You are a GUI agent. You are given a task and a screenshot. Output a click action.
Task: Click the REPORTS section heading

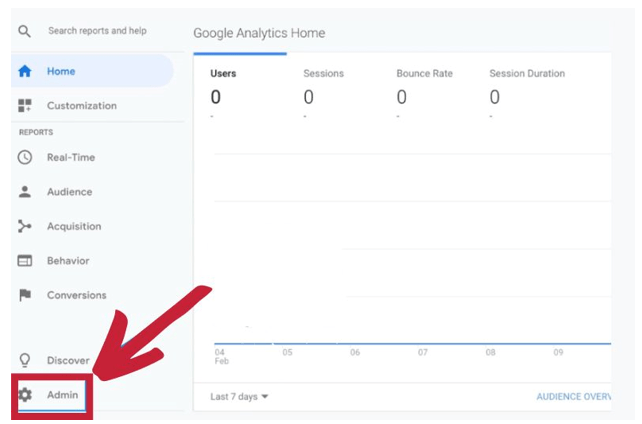[x=36, y=132]
